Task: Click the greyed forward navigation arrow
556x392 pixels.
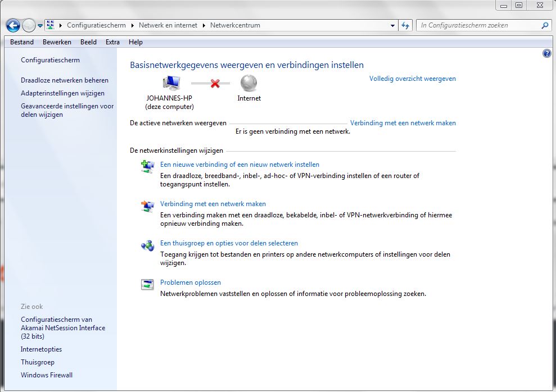Action: tap(29, 25)
